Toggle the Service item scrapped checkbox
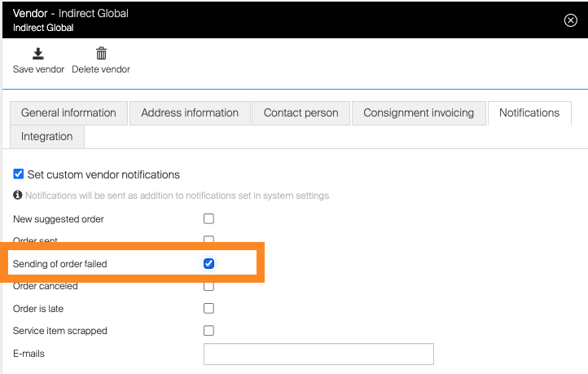 [x=208, y=331]
